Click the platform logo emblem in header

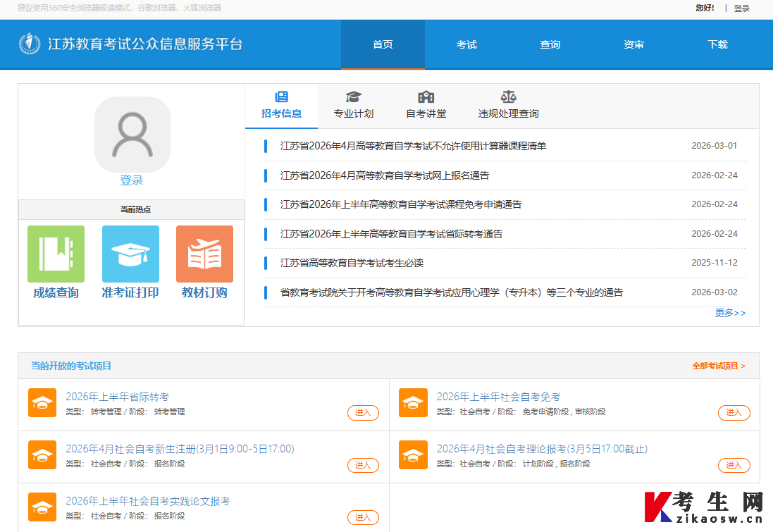30,44
